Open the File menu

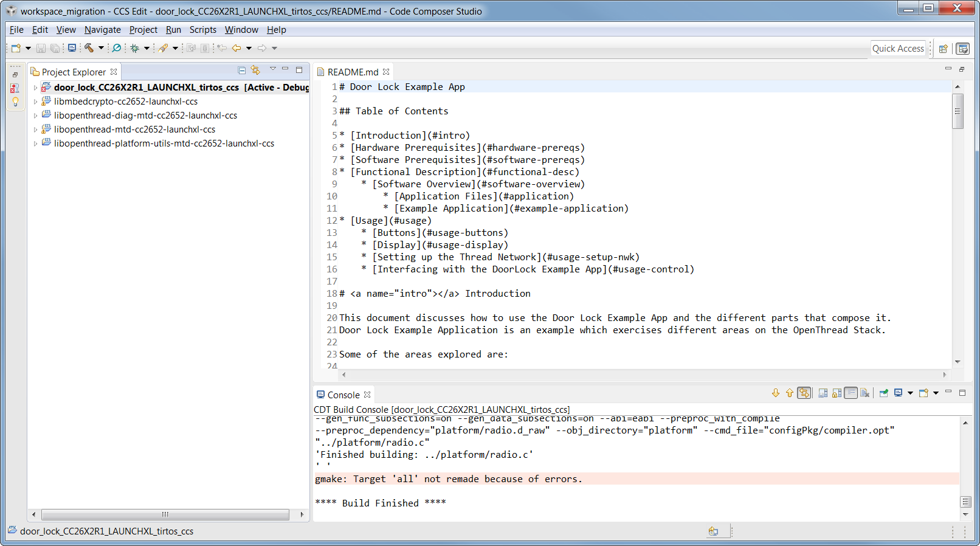(x=16, y=30)
